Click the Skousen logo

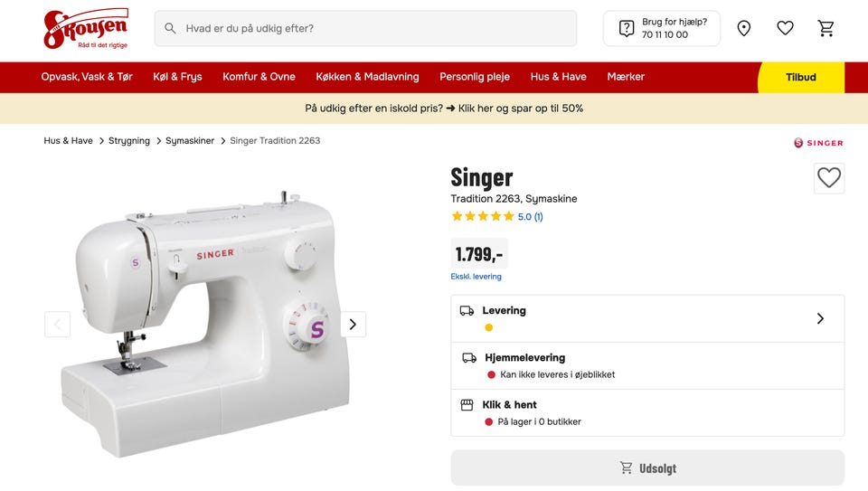click(x=86, y=28)
